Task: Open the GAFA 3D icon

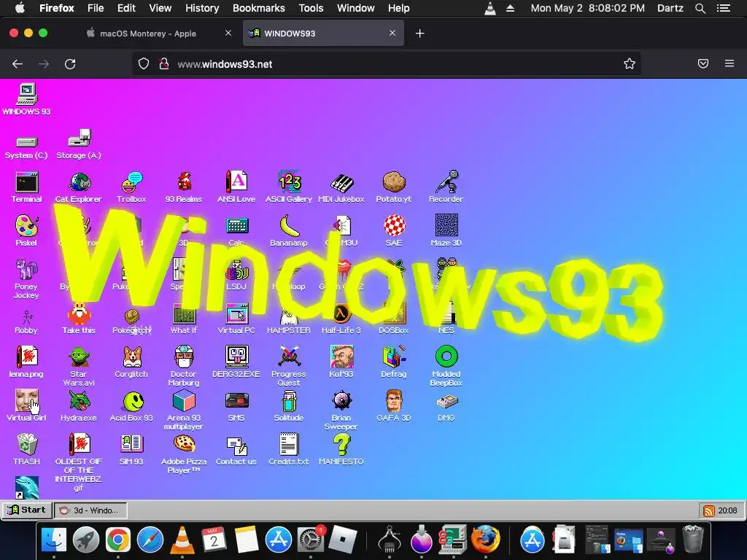Action: click(393, 401)
